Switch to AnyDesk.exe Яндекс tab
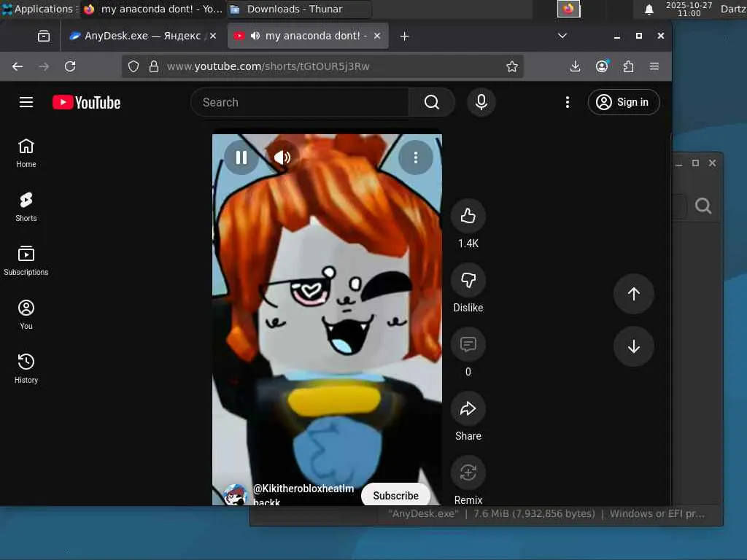This screenshot has height=560, width=747. tap(142, 36)
